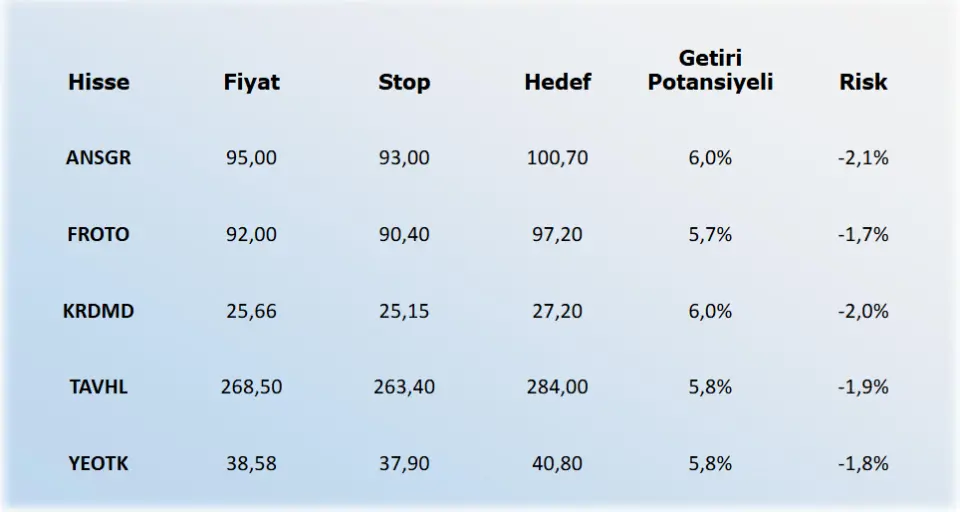Select the FROTO stock ticker
The width and height of the screenshot is (960, 512).
click(99, 235)
